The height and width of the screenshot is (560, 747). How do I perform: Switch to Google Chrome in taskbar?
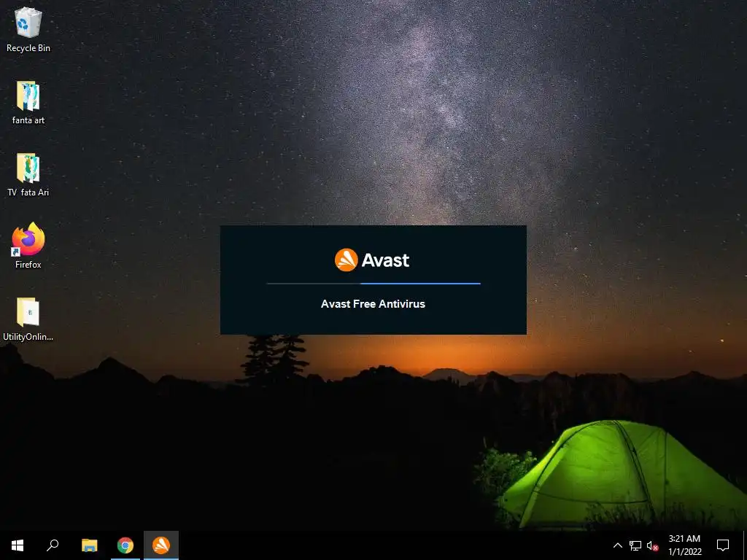[x=125, y=545]
